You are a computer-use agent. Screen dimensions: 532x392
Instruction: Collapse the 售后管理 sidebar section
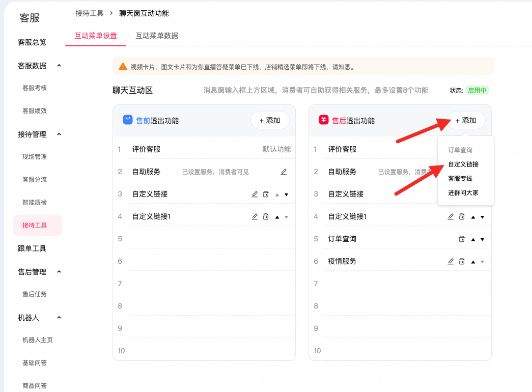pyautogui.click(x=59, y=272)
